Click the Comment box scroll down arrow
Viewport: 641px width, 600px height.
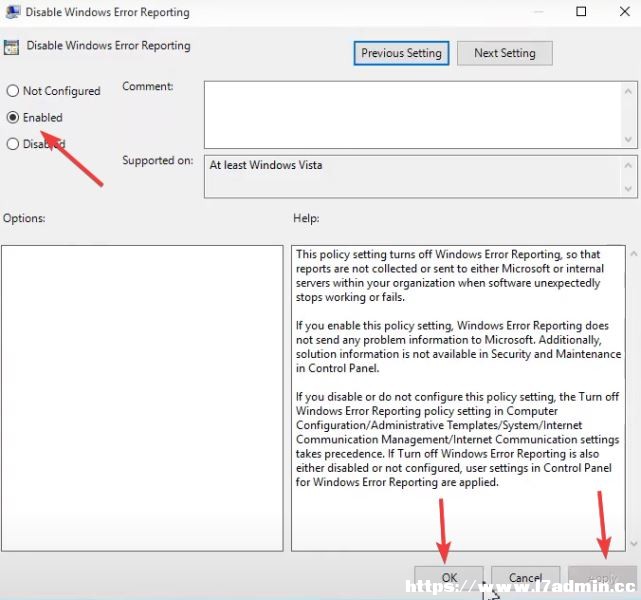[628, 140]
